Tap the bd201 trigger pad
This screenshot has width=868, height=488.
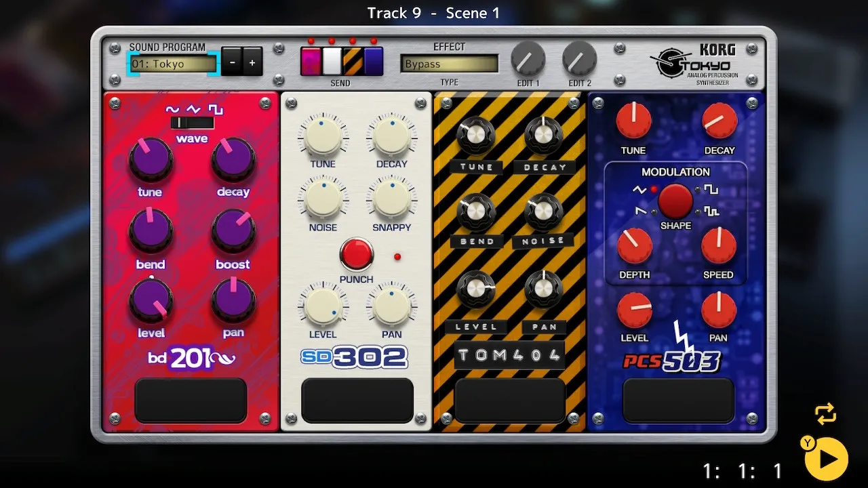pos(191,401)
